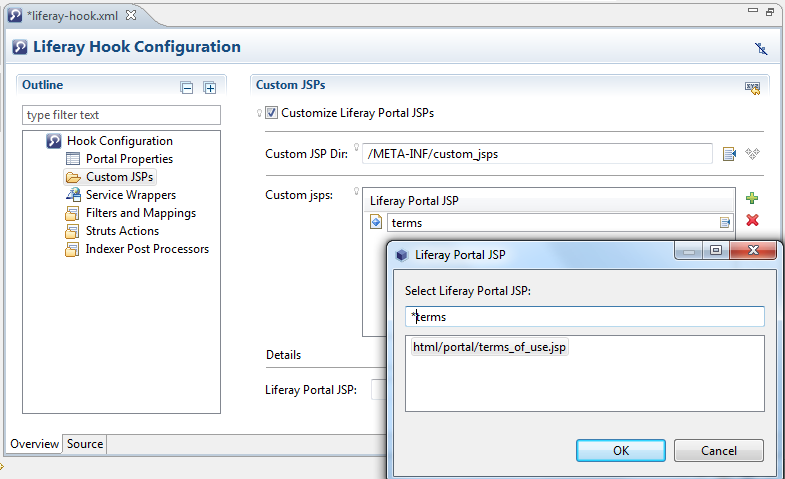Image resolution: width=785 pixels, height=479 pixels.
Task: Expand all Outline nodes with plus icon
Action: (x=210, y=88)
